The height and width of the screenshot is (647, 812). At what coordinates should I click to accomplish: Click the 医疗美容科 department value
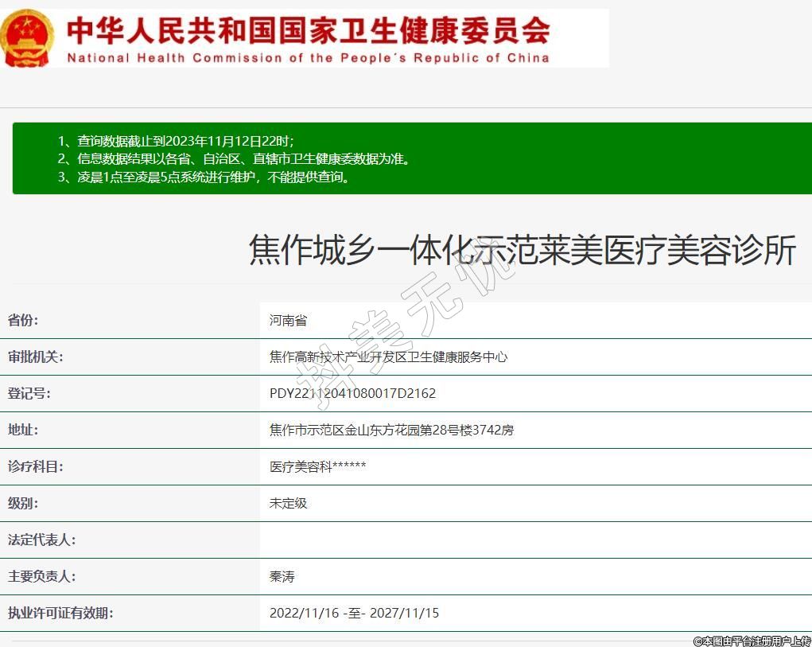click(x=317, y=467)
